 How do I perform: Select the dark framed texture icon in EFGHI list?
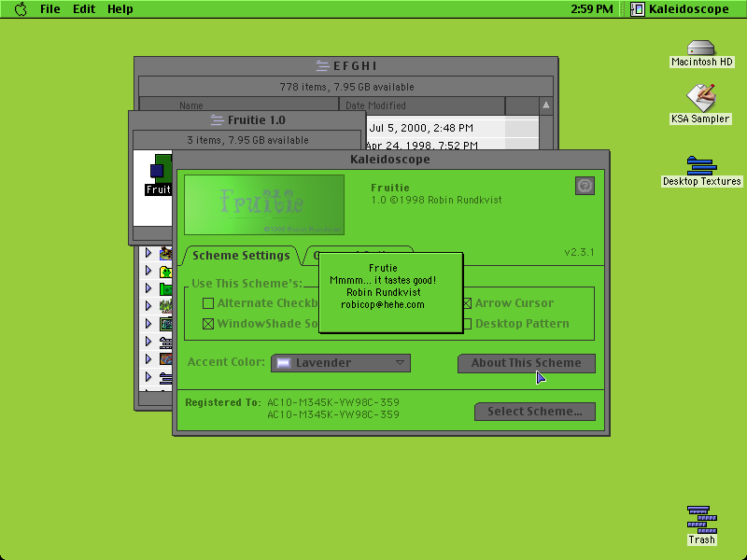pos(166,324)
